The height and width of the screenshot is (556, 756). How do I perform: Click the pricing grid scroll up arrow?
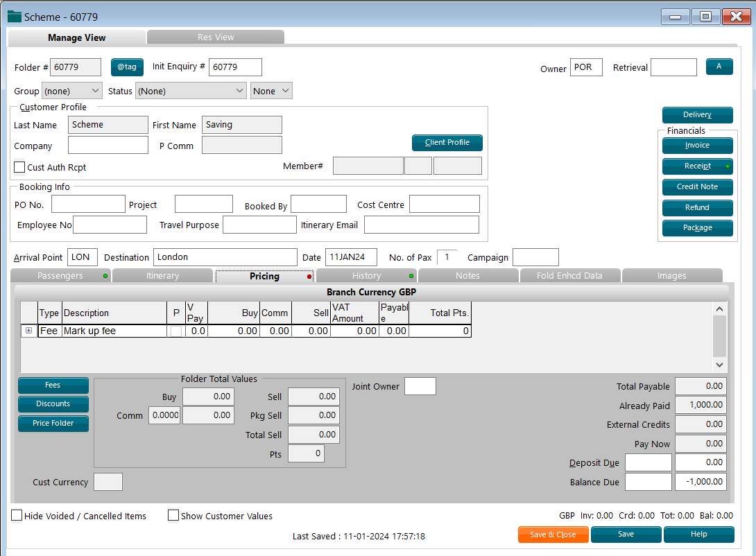pos(719,309)
